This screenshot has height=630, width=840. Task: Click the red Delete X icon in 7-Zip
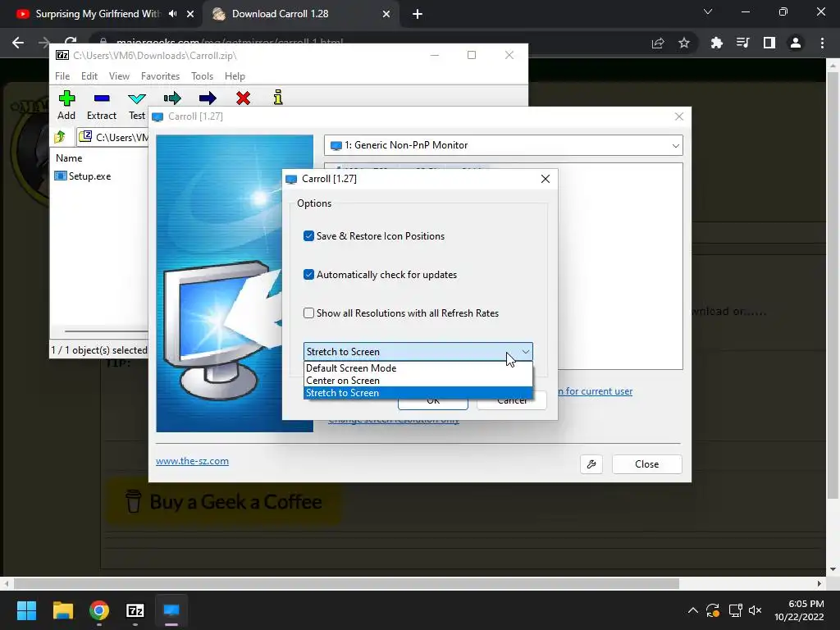pyautogui.click(x=243, y=98)
